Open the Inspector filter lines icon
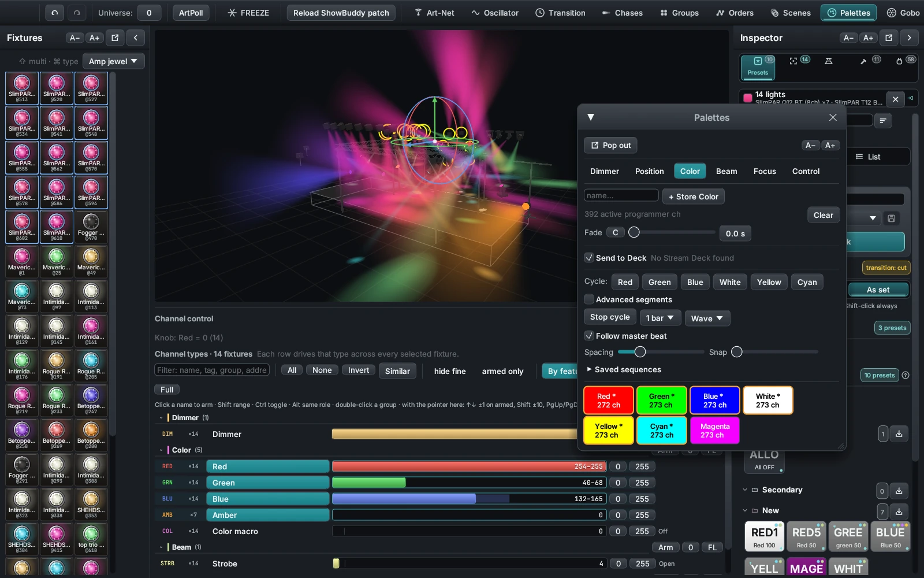The height and width of the screenshot is (578, 924). pyautogui.click(x=883, y=120)
